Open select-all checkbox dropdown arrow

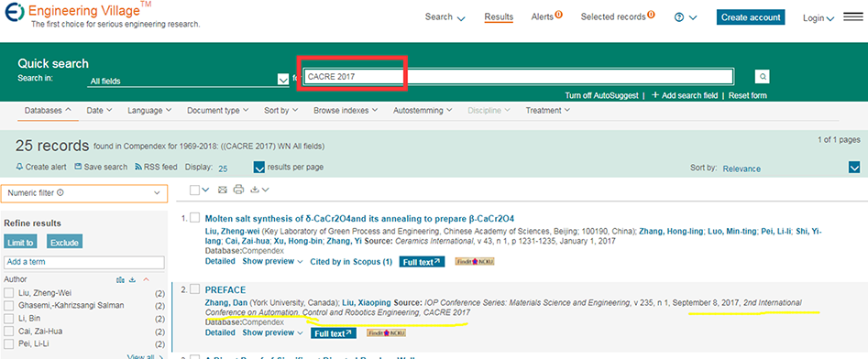click(206, 190)
